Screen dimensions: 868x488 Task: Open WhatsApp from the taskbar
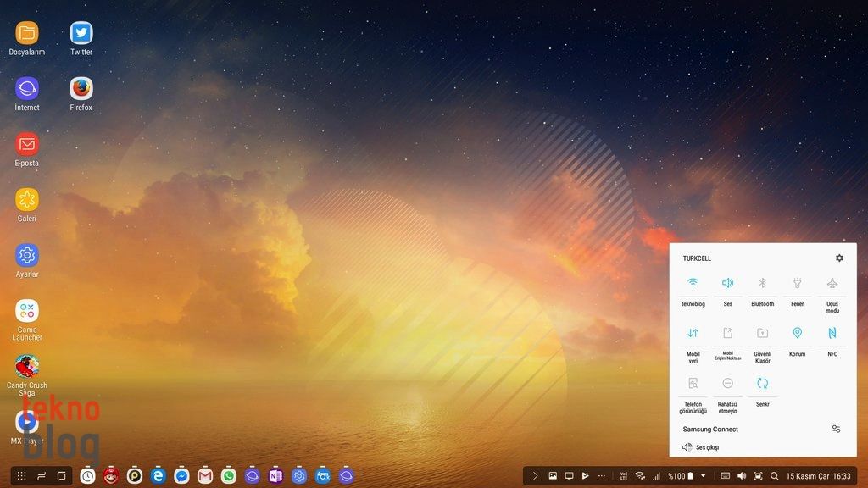tap(229, 476)
